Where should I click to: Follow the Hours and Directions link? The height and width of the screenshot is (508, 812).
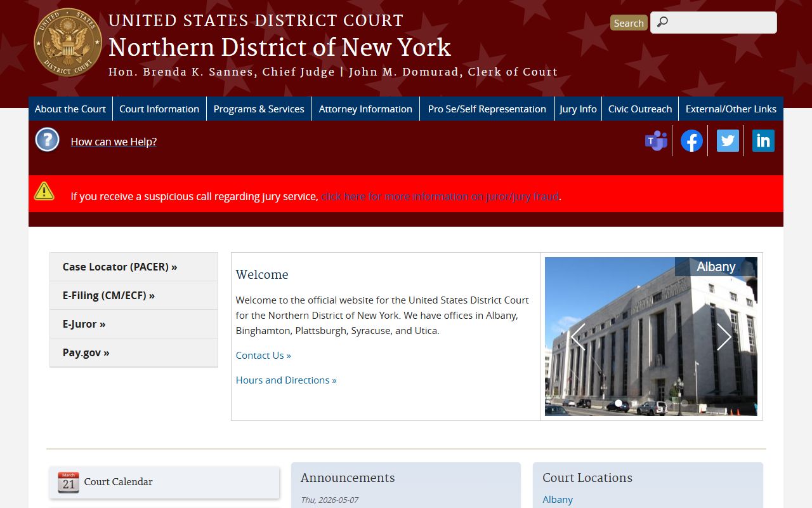pyautogui.click(x=286, y=380)
